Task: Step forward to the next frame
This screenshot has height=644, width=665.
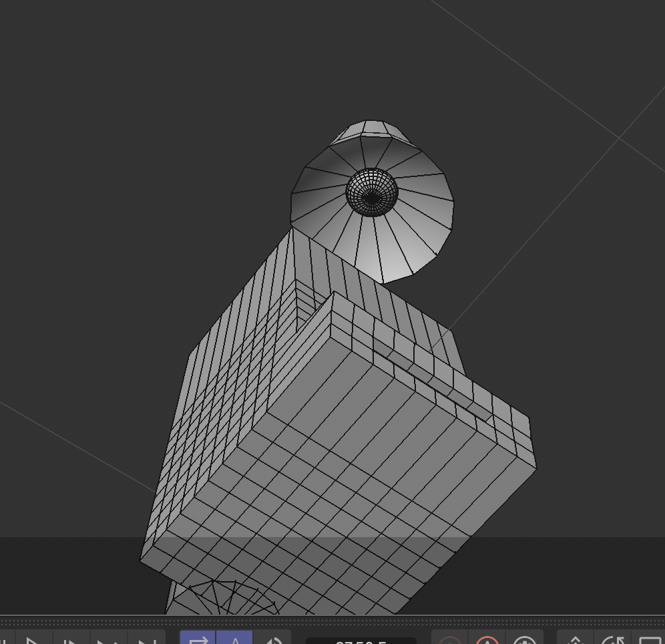Action: tap(70, 640)
